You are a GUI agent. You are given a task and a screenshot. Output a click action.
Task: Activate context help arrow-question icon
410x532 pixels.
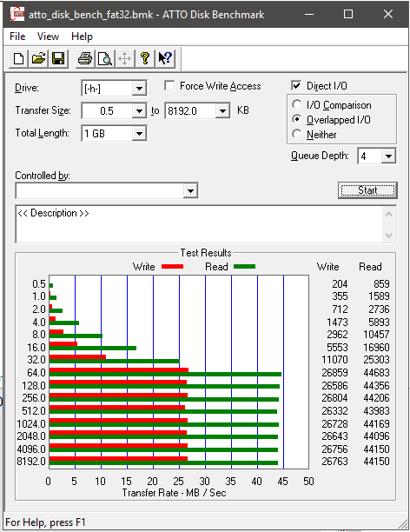165,59
